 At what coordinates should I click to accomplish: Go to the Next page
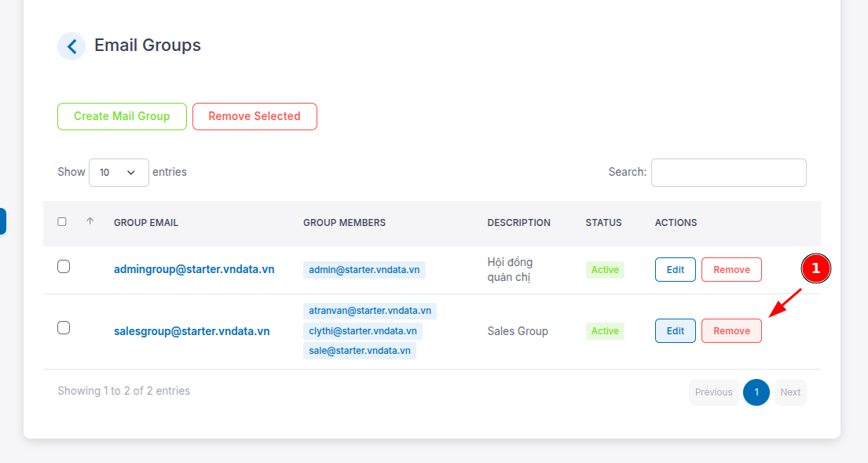coord(790,392)
